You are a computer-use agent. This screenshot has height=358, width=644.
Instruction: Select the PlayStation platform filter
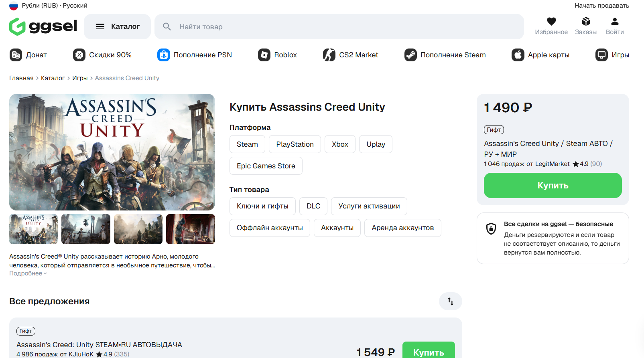point(295,144)
